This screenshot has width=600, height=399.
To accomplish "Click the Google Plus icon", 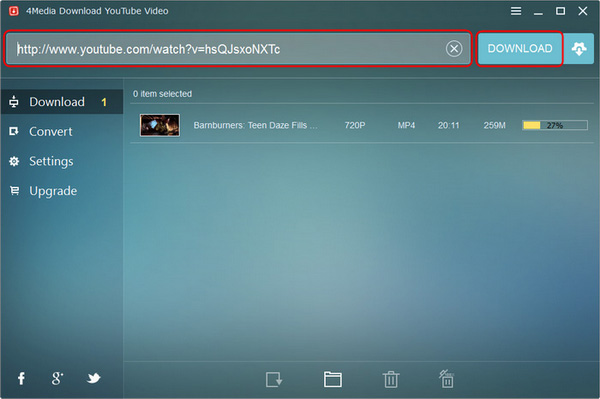I will (x=57, y=378).
